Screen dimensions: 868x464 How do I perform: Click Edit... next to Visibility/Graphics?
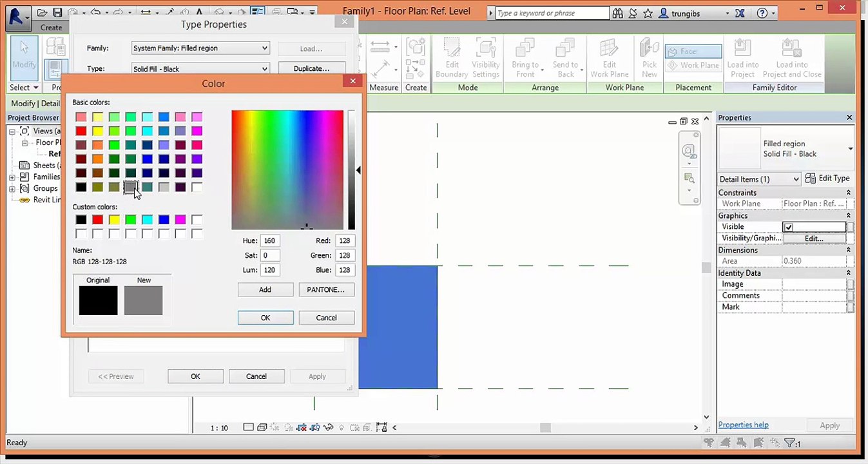(814, 238)
